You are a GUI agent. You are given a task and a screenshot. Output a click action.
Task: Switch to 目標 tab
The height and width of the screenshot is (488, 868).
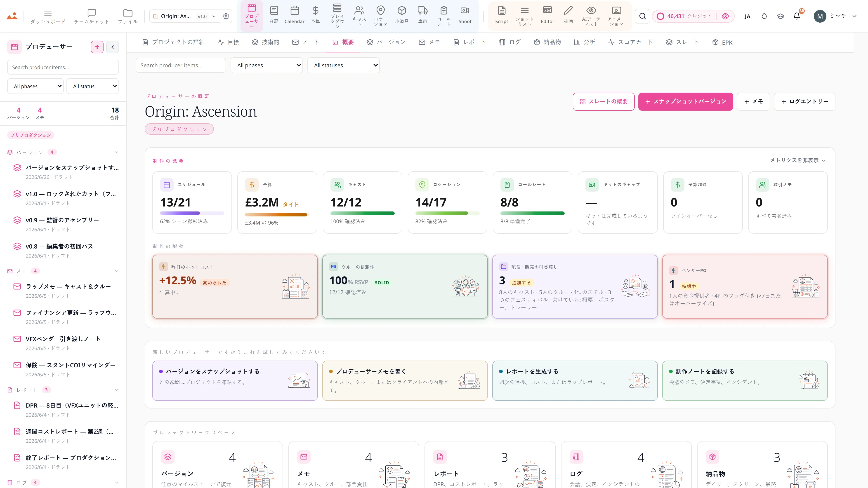point(229,42)
